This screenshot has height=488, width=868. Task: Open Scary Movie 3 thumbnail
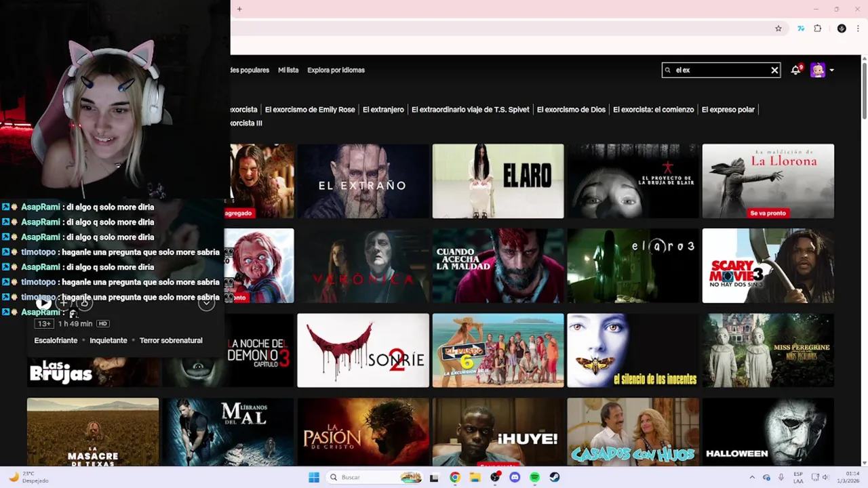click(768, 266)
